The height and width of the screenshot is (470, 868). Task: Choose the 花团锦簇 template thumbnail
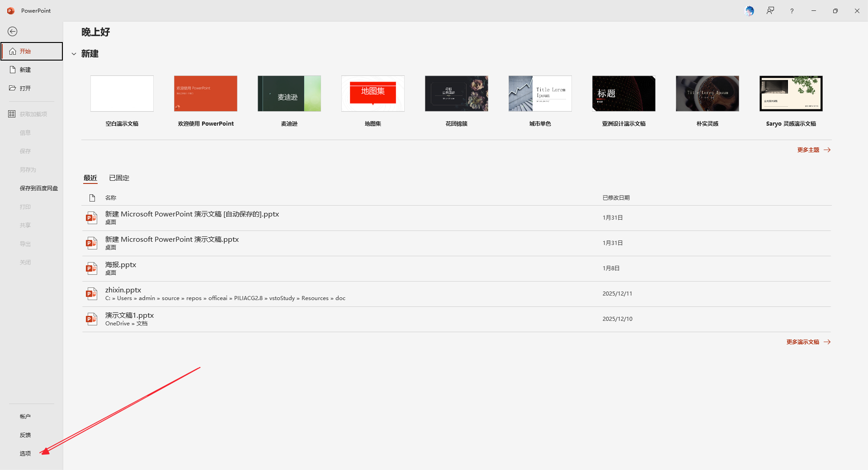tap(457, 94)
